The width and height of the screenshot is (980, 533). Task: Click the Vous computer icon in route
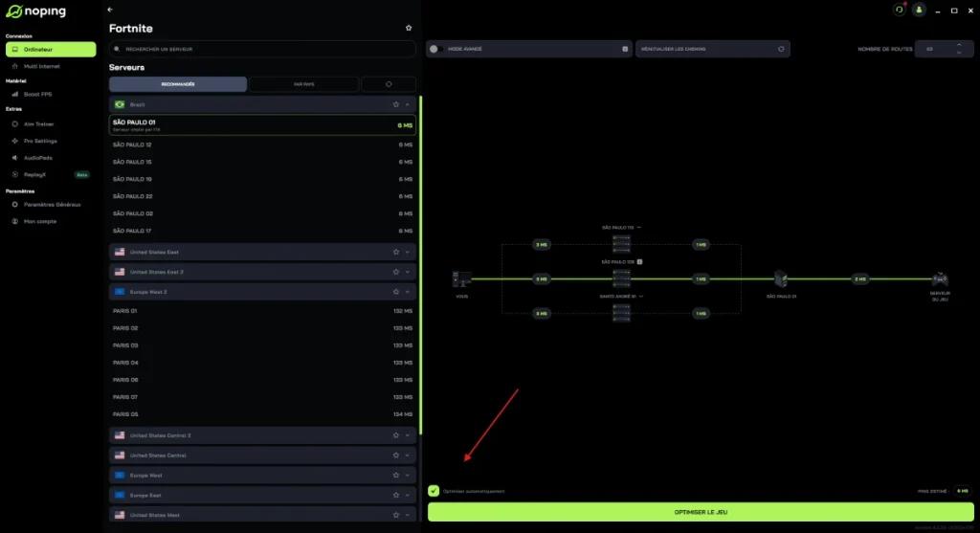click(x=462, y=278)
